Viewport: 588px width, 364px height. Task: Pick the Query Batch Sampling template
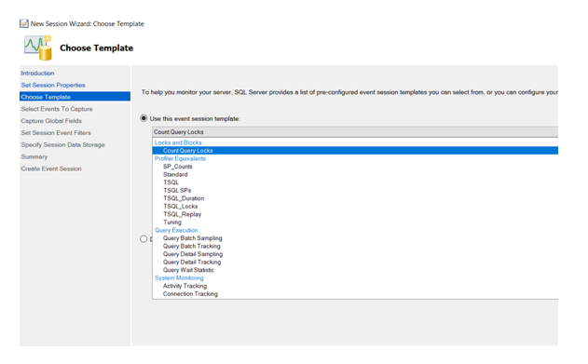pyautogui.click(x=192, y=238)
